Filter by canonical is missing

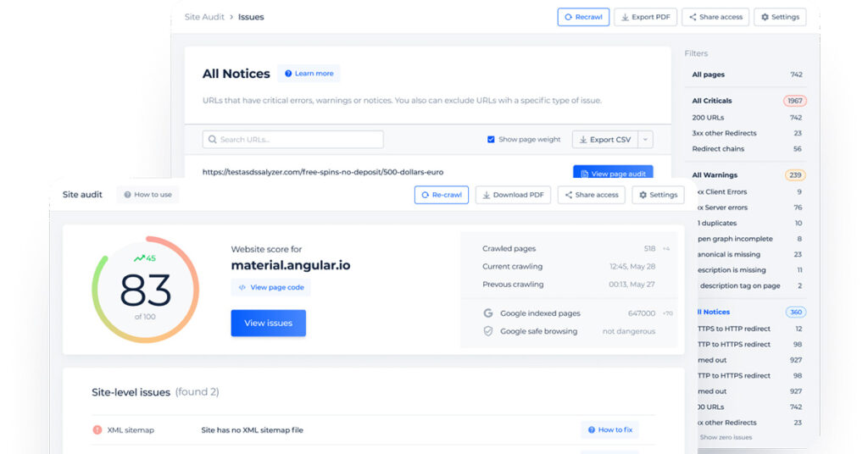(749, 254)
